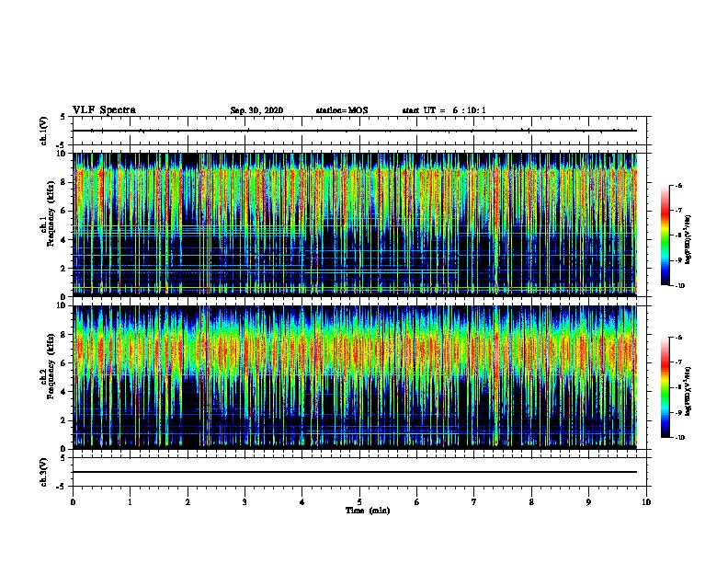
Task: Click the date "Sep. 30, 2020"
Action: point(256,110)
